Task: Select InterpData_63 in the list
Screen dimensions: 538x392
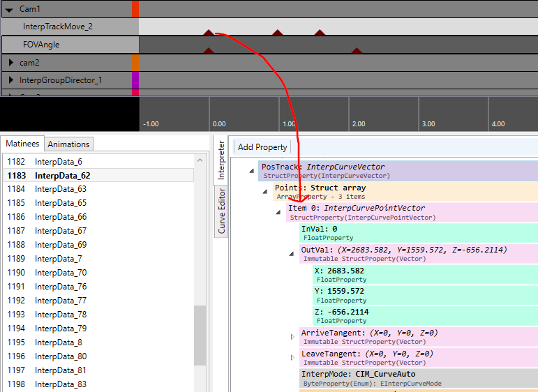Action: point(99,189)
